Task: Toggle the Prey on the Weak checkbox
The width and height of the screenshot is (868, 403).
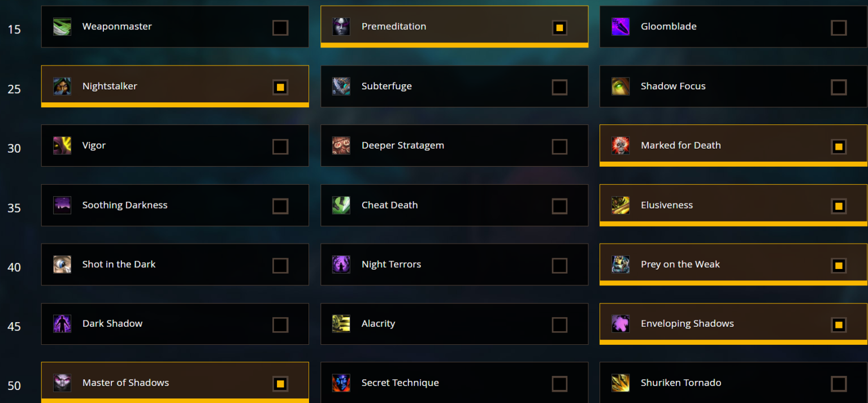Action: coord(839,265)
